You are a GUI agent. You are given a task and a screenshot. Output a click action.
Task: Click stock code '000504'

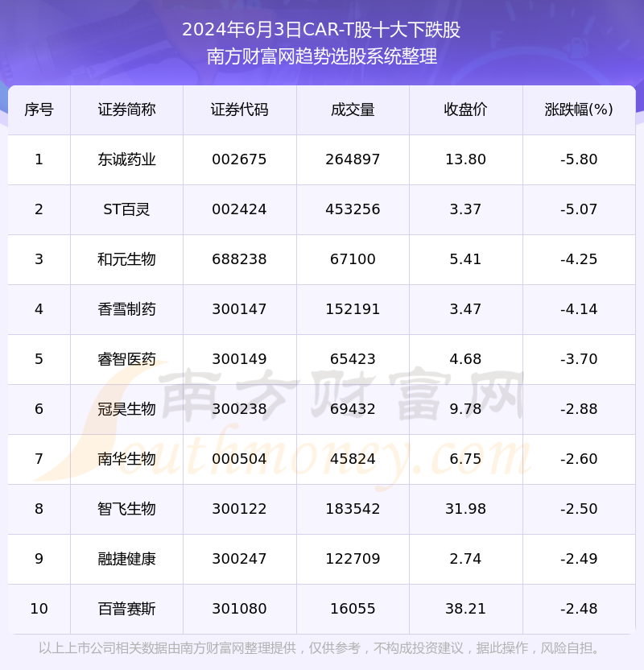tap(239, 459)
